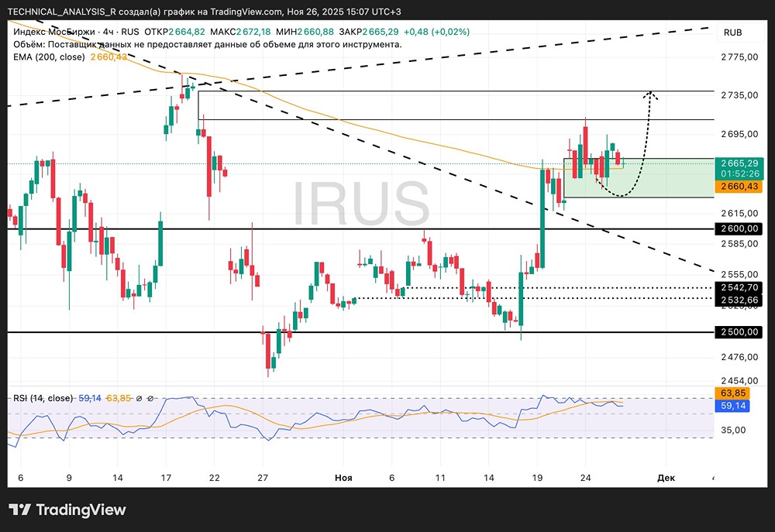Select the green shaded support zone rectangle
Image resolution: width=775 pixels, height=532 pixels.
tap(639, 178)
